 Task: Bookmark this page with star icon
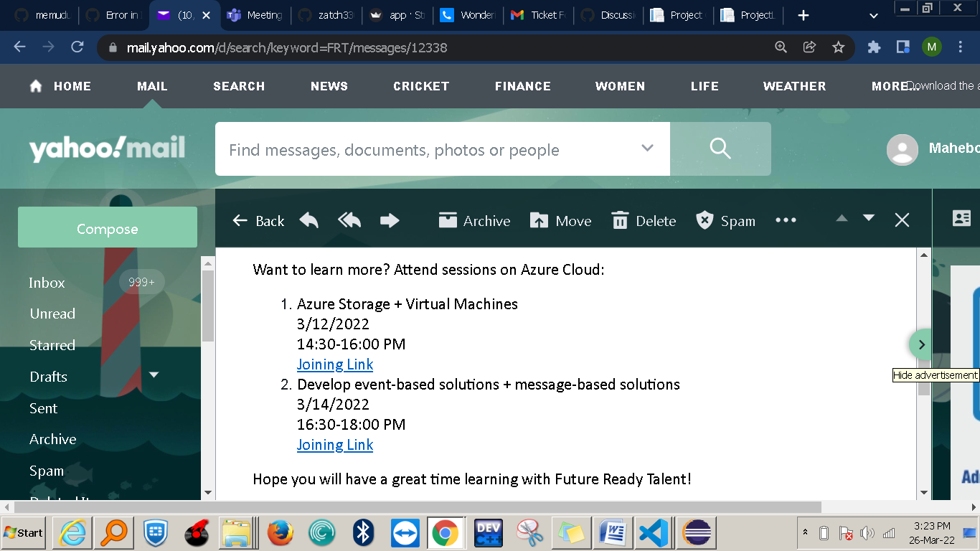[838, 47]
